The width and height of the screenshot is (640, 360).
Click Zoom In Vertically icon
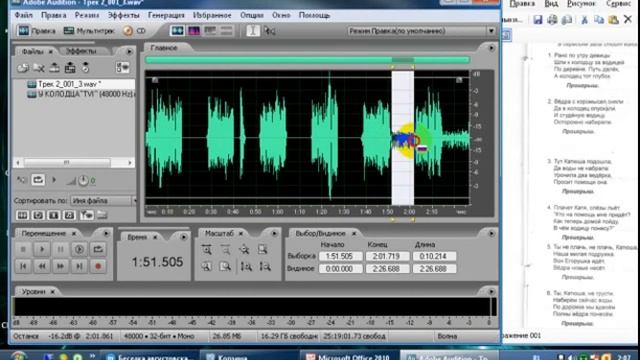[246, 267]
